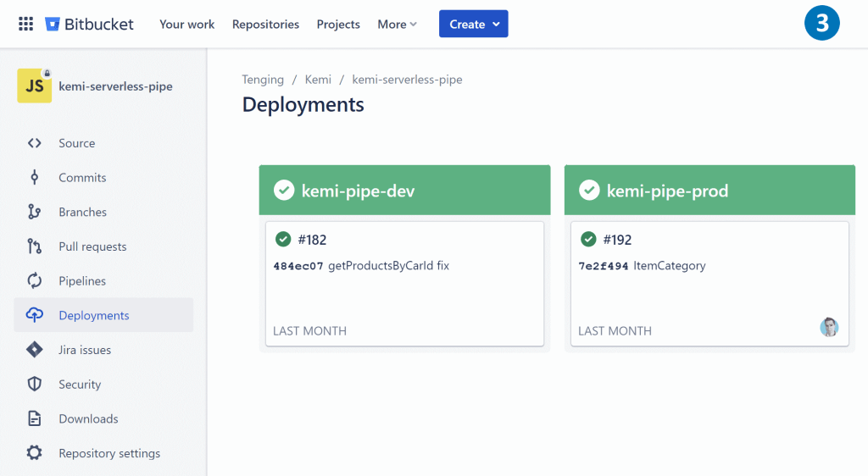Click the Branches icon in sidebar
Screen dimensions: 868x476
34,212
